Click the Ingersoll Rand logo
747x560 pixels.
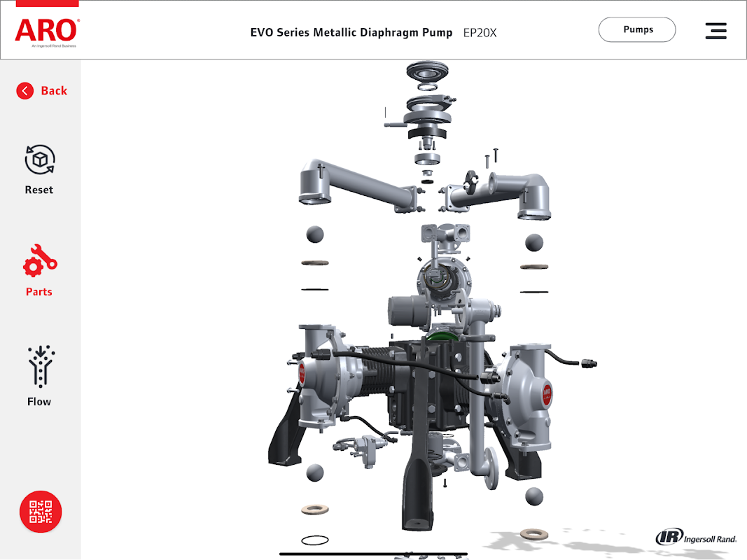pyautogui.click(x=696, y=537)
